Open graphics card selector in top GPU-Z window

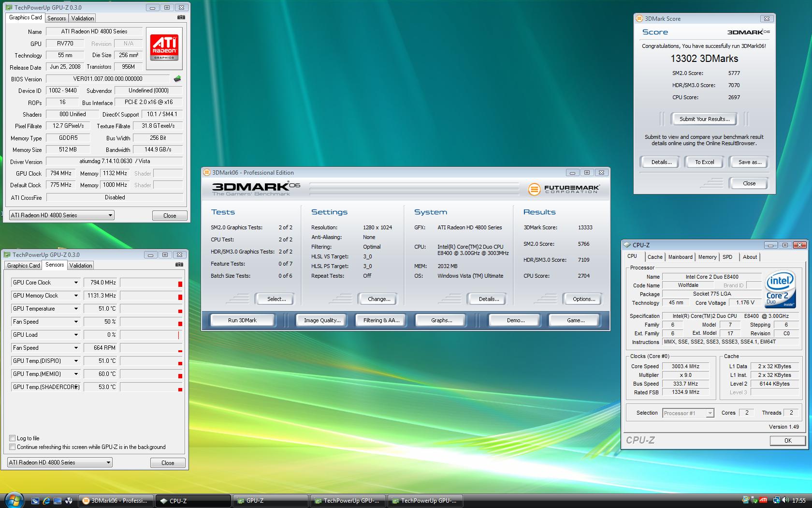pos(62,215)
